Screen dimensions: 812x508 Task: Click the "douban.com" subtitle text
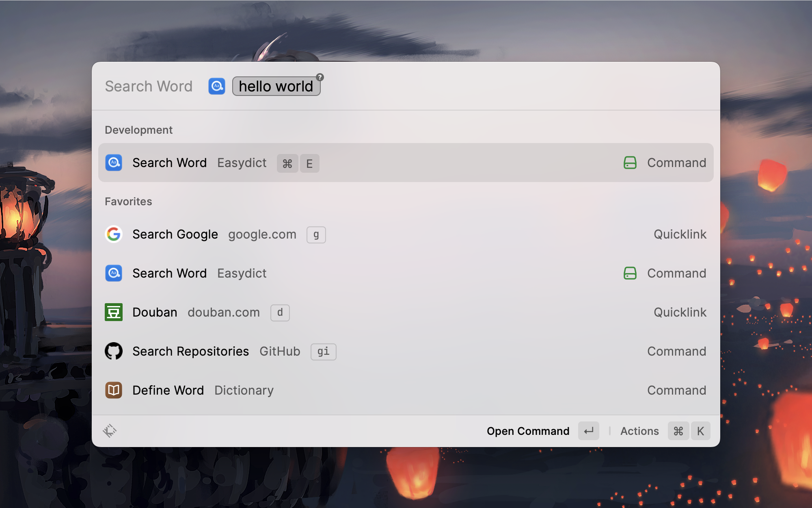[x=224, y=312]
